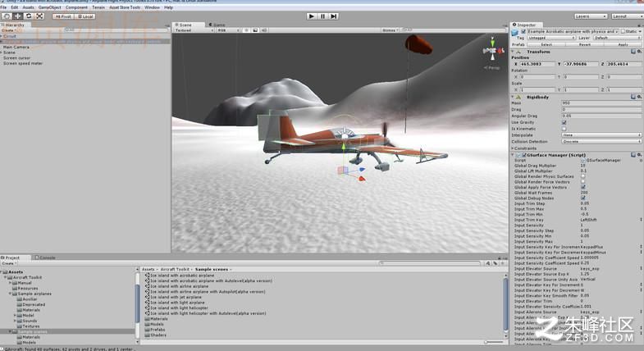The image size is (644, 351).
Task: Open Rigidbody component gear settings
Action: pos(639,97)
